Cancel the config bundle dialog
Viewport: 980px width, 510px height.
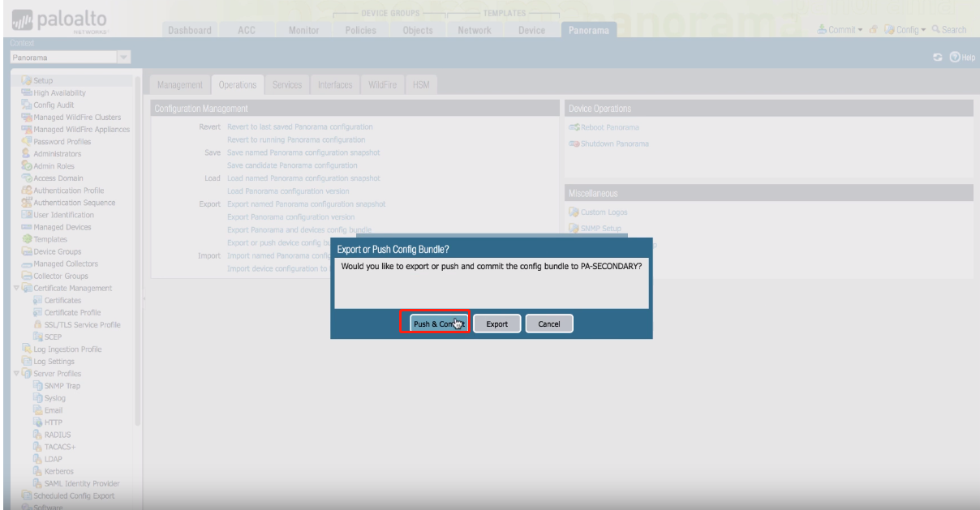point(548,324)
